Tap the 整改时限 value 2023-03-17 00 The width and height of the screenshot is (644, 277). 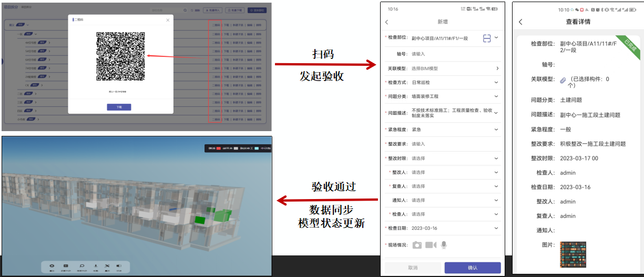(x=579, y=158)
